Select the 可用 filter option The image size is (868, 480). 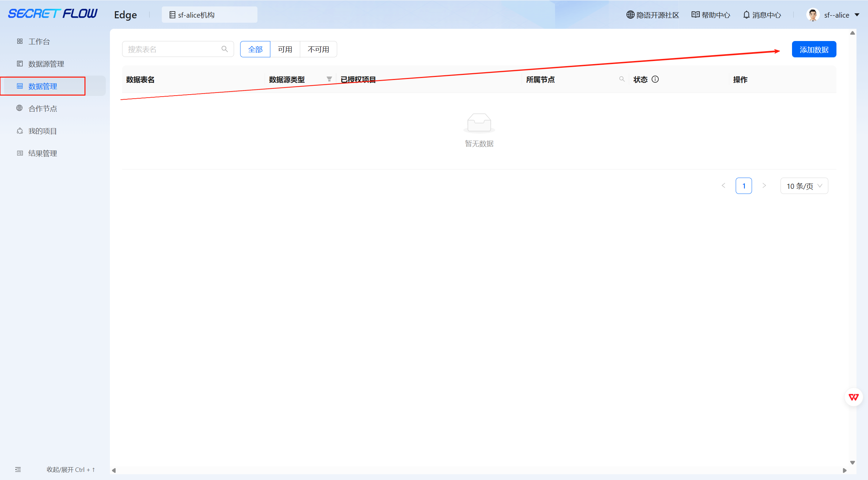pos(285,49)
